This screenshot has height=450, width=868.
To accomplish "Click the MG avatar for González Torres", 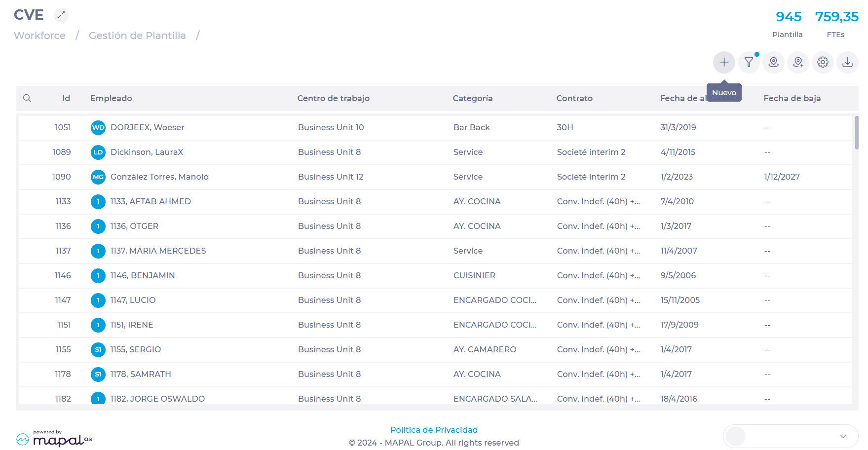I will coord(98,177).
